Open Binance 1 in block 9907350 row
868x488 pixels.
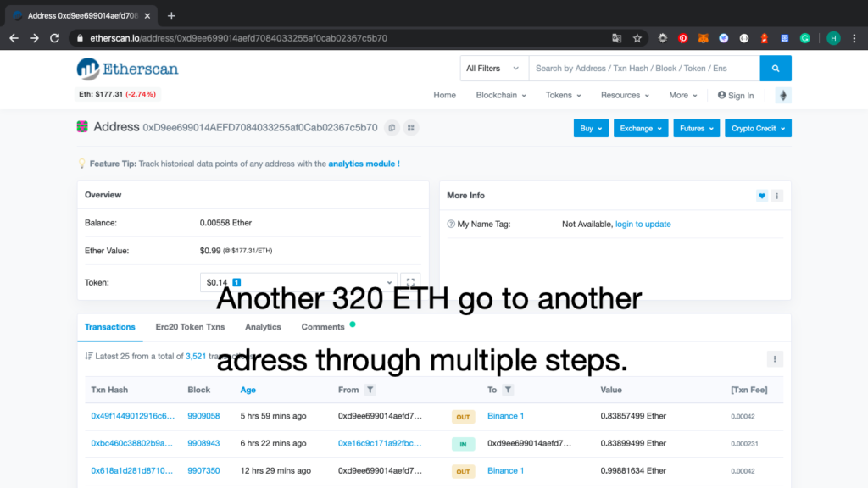(505, 470)
